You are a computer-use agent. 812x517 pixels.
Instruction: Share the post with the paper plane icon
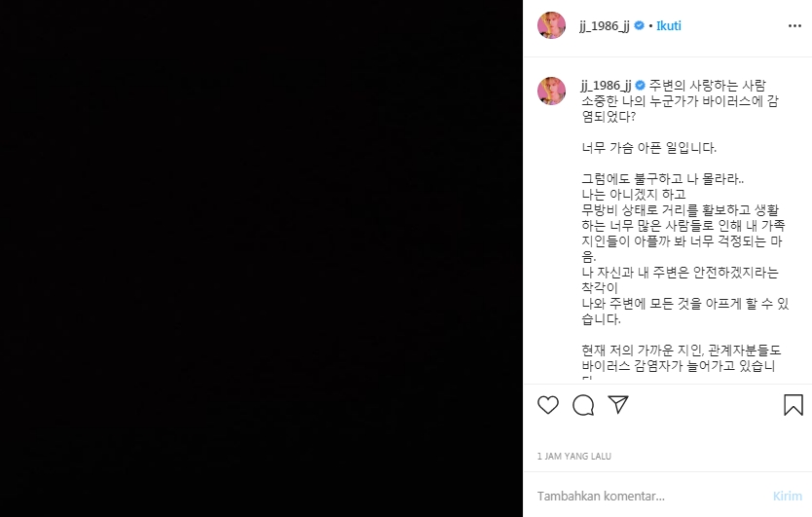[618, 405]
